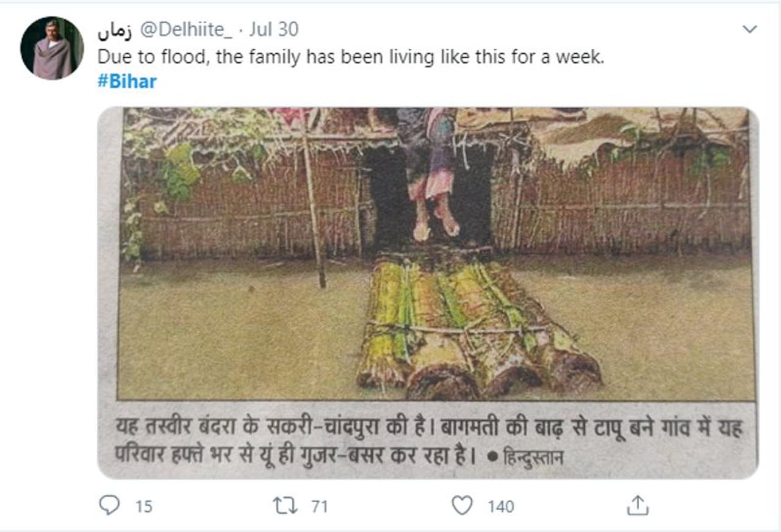Retweet this post using the retweet icon
This screenshot has width=781, height=532.
[x=284, y=505]
